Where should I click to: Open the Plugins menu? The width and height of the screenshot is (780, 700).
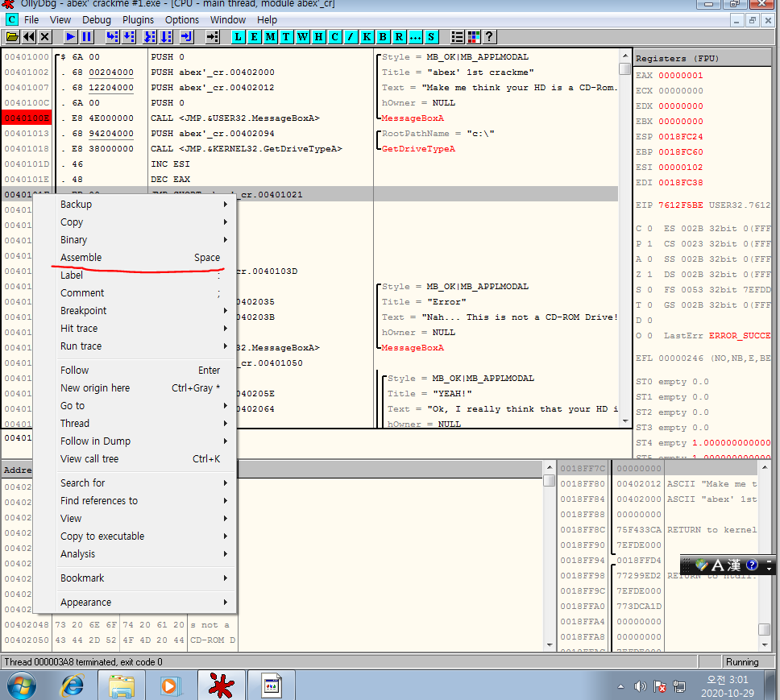coord(138,20)
